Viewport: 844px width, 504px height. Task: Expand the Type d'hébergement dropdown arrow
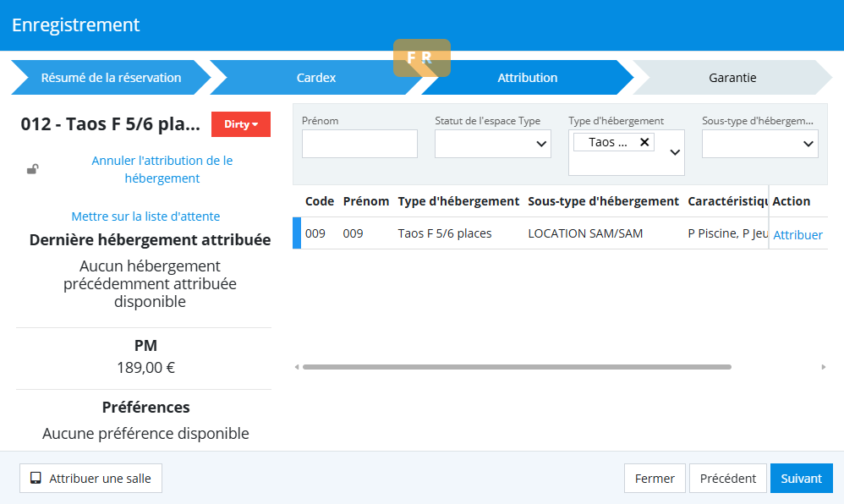pyautogui.click(x=675, y=152)
